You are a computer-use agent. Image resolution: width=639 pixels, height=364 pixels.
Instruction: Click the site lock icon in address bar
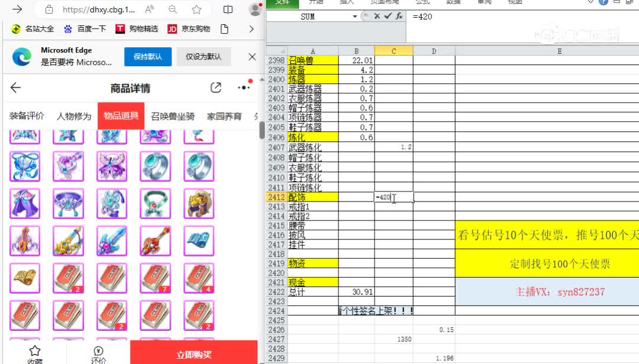pyautogui.click(x=49, y=9)
